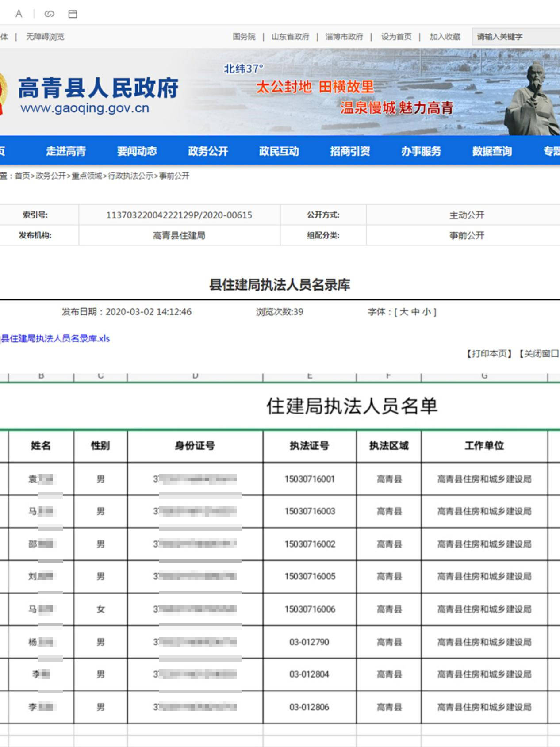The image size is (560, 747).
Task: Download 县住建局执法人员名录库.xls attachment
Action: pyautogui.click(x=55, y=339)
